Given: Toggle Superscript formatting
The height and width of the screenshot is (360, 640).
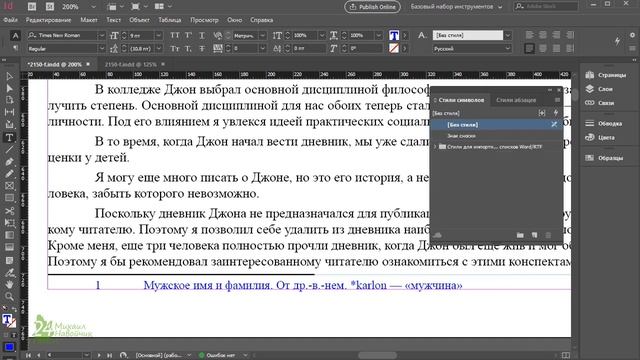Looking at the screenshot, I should tap(188, 36).
